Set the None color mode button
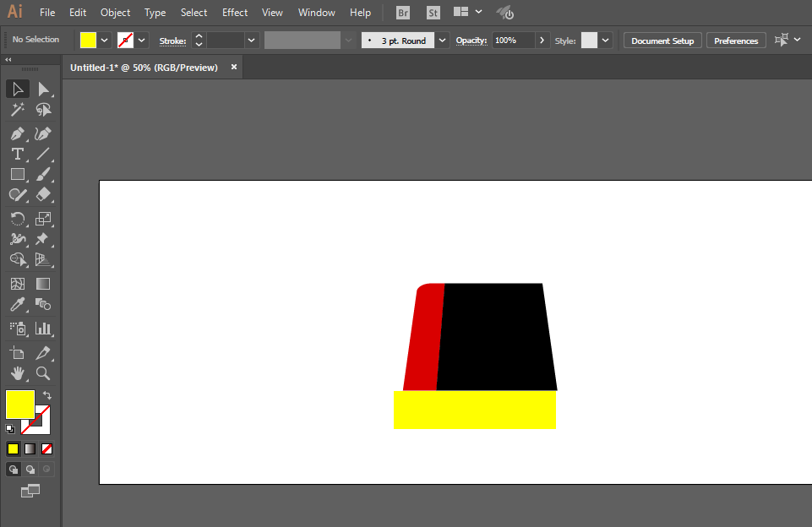Viewport: 812px width, 527px height. click(47, 448)
